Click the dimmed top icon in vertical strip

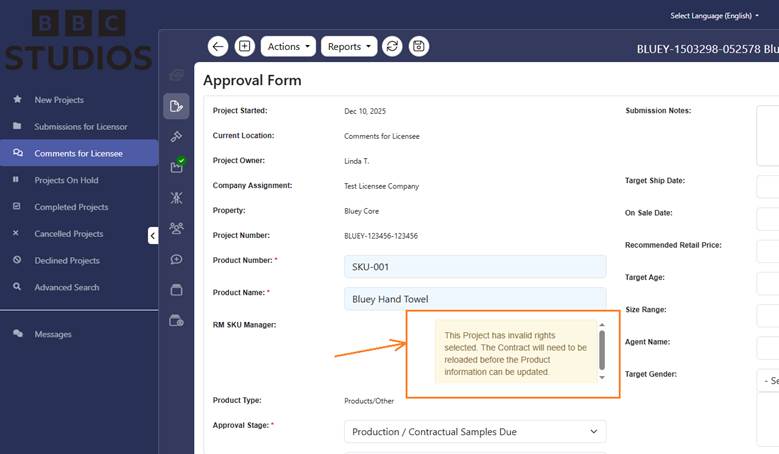(176, 75)
